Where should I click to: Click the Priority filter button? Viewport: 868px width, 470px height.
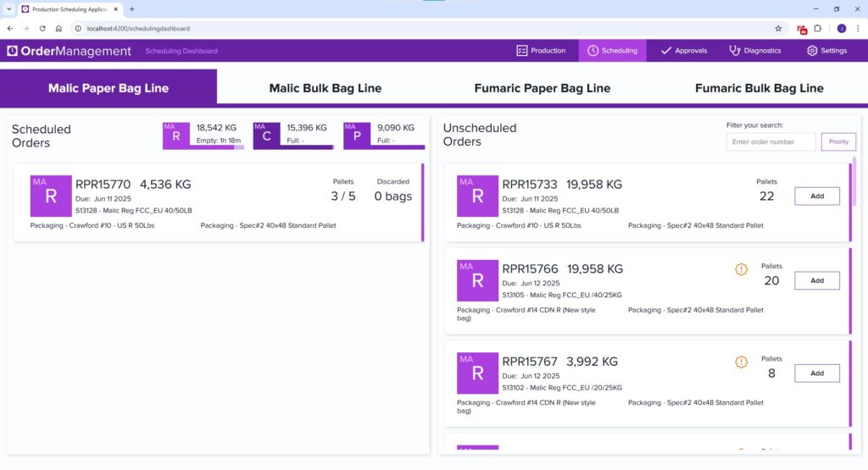[x=838, y=141]
